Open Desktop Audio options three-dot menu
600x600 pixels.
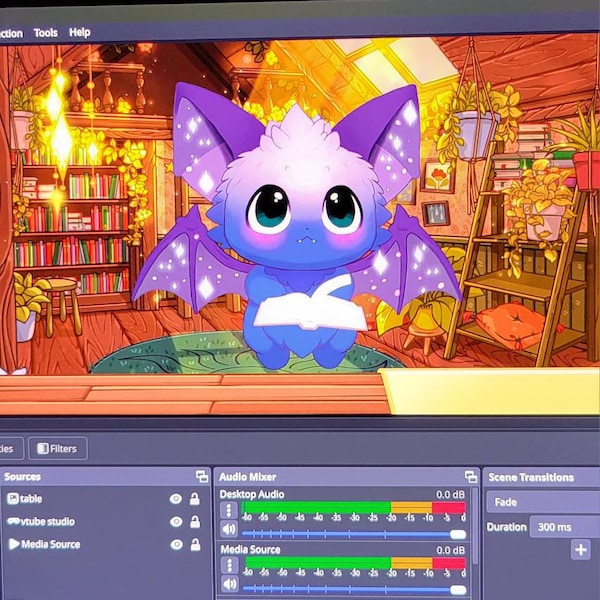point(229,510)
